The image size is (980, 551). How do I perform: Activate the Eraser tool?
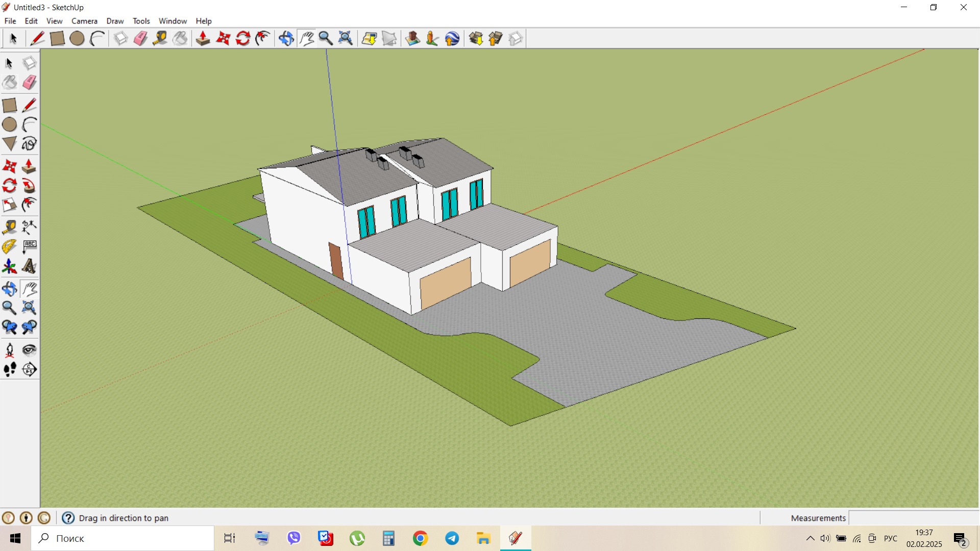tap(29, 82)
